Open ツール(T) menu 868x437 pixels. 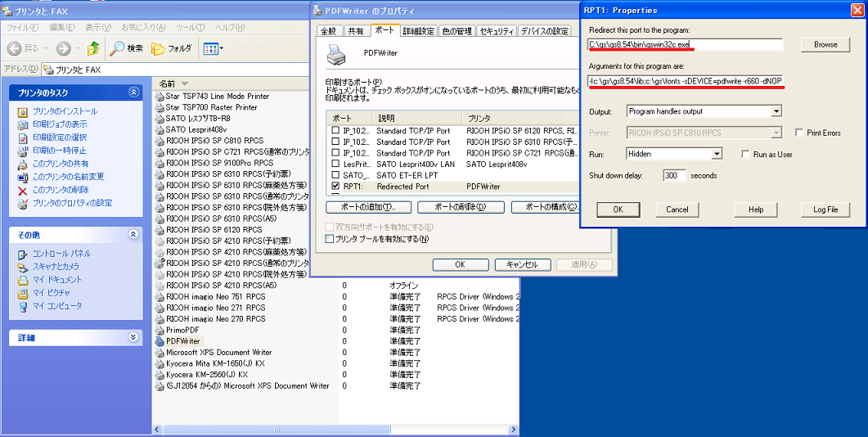coord(191,27)
